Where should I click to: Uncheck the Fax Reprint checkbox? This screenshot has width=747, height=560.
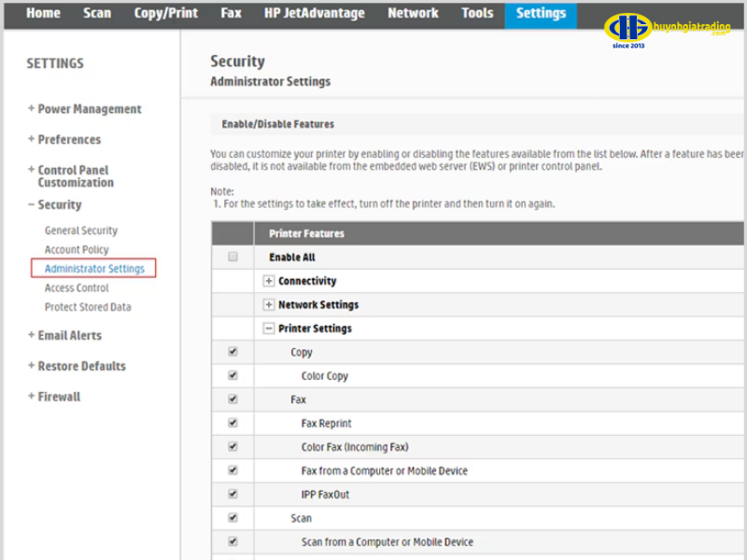point(233,423)
